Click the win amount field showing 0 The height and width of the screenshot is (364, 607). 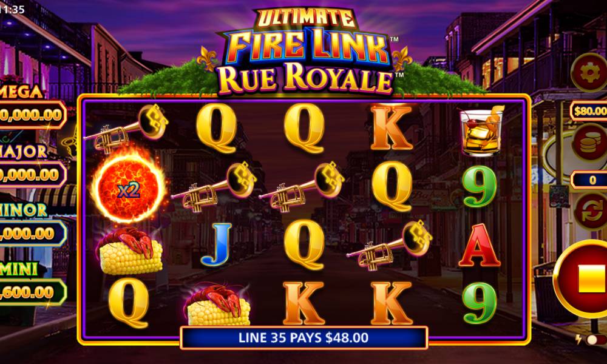(589, 180)
